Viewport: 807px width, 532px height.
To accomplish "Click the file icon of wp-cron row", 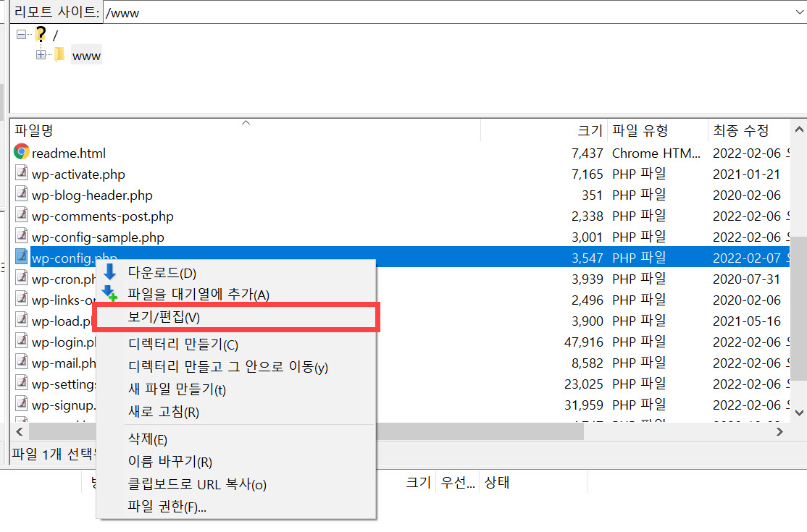I will [x=21, y=277].
